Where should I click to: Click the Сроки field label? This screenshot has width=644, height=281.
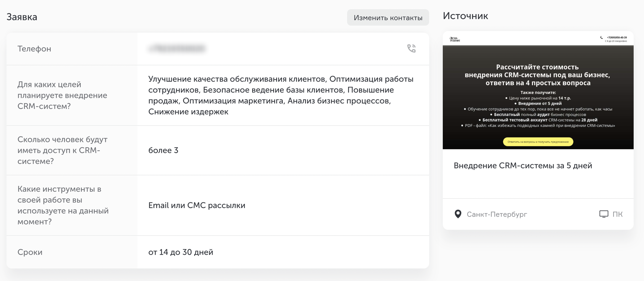[30, 252]
